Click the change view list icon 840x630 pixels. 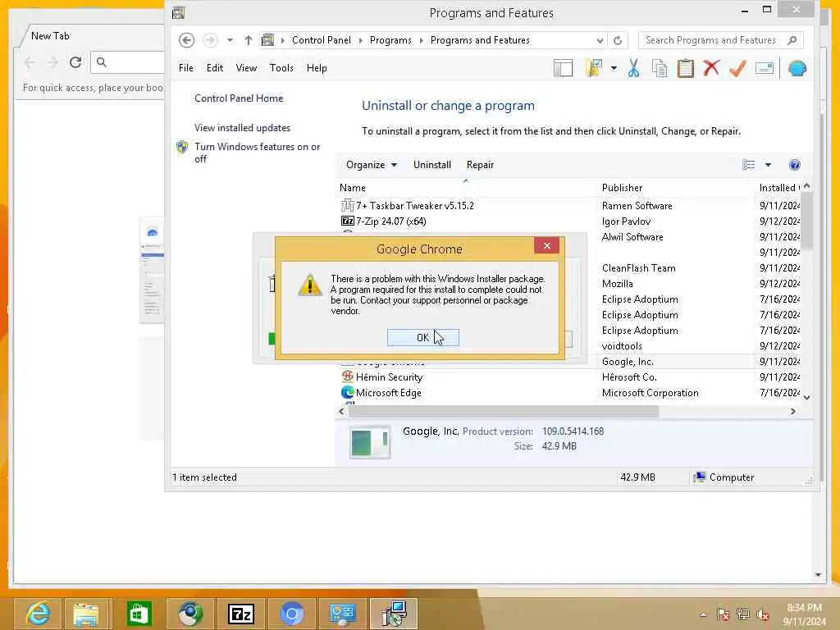point(748,164)
